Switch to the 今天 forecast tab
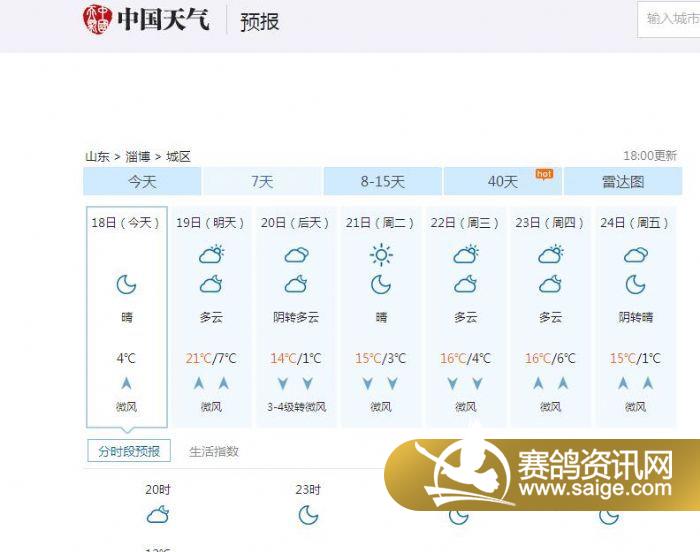Screen dimensions: 700x552 (142, 182)
